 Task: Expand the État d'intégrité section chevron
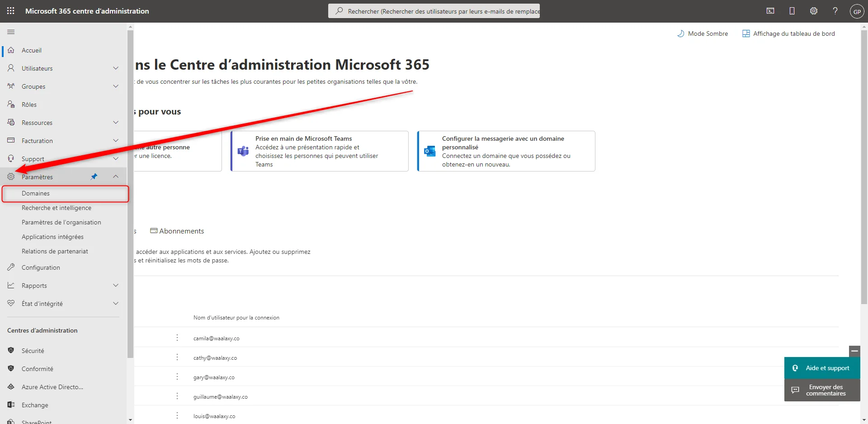[x=116, y=304]
